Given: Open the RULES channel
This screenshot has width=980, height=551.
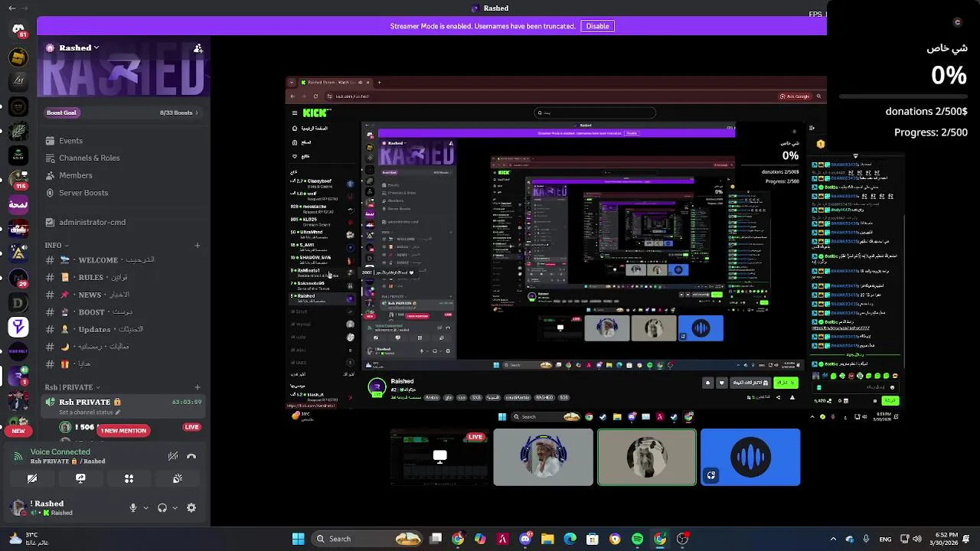Looking at the screenshot, I should 122,277.
